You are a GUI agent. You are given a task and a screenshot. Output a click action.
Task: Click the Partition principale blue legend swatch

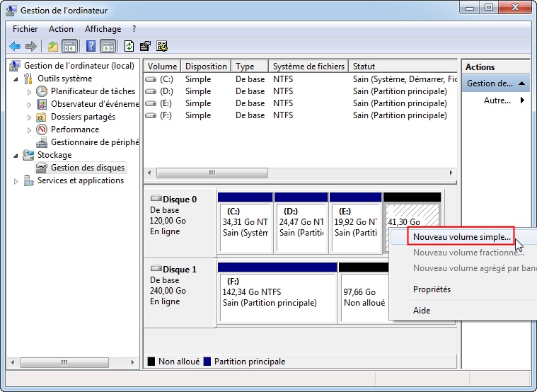(207, 362)
